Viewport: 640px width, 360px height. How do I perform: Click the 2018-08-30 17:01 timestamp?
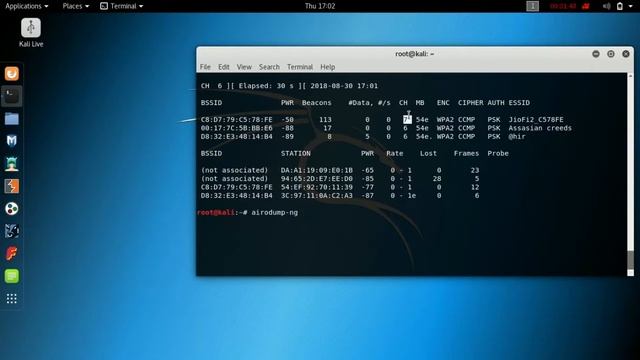click(344, 86)
